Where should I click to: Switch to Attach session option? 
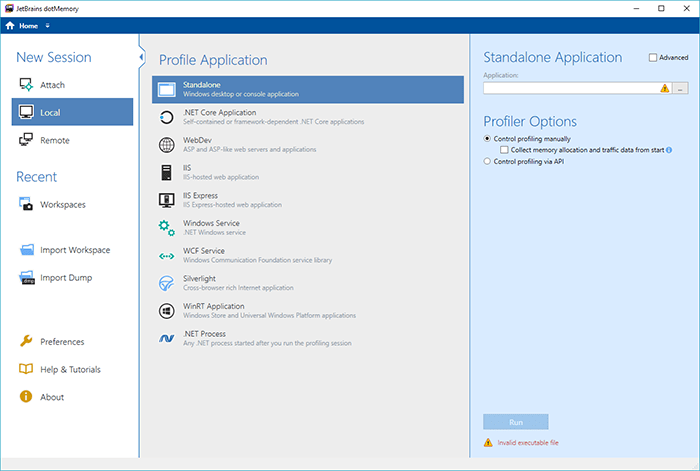pyautogui.click(x=52, y=85)
